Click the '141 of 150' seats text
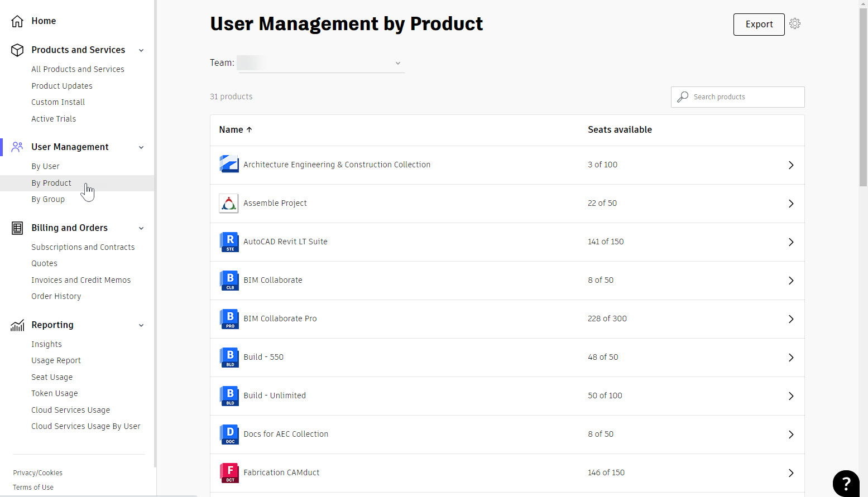 tap(606, 242)
